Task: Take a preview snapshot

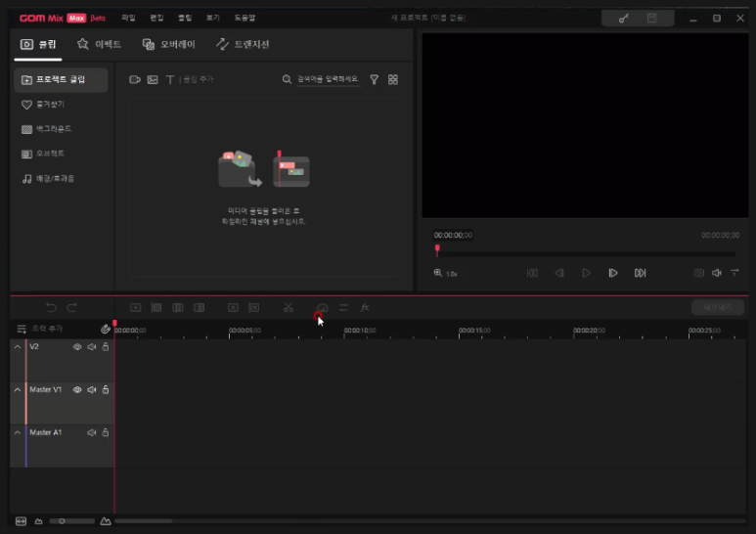Action: [698, 273]
